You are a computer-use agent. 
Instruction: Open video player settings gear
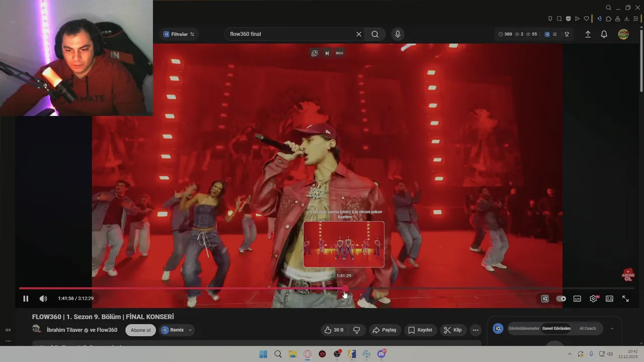point(594,299)
